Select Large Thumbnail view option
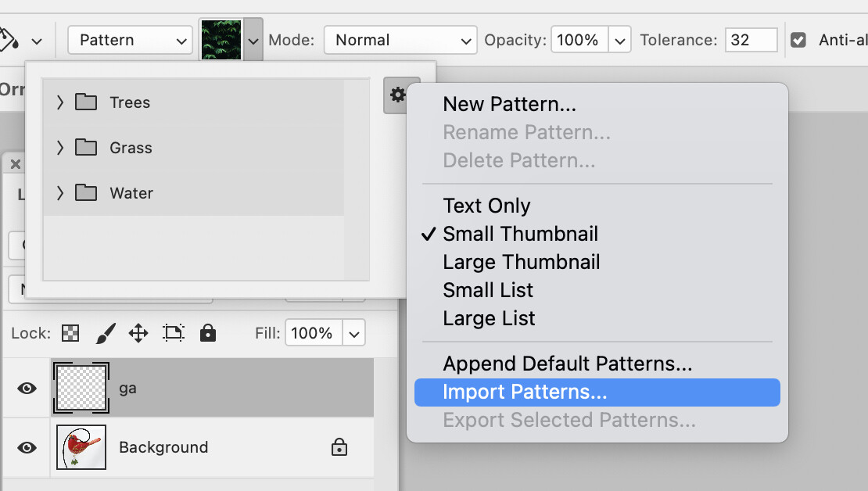The width and height of the screenshot is (868, 491). coord(522,263)
